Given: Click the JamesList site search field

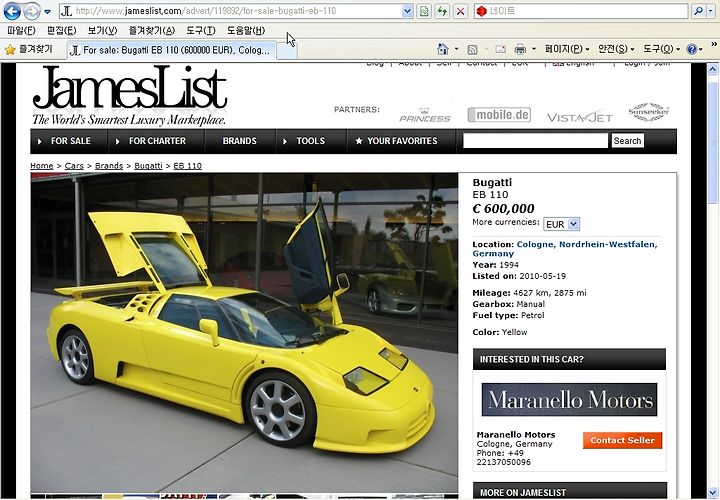Looking at the screenshot, I should (x=535, y=141).
